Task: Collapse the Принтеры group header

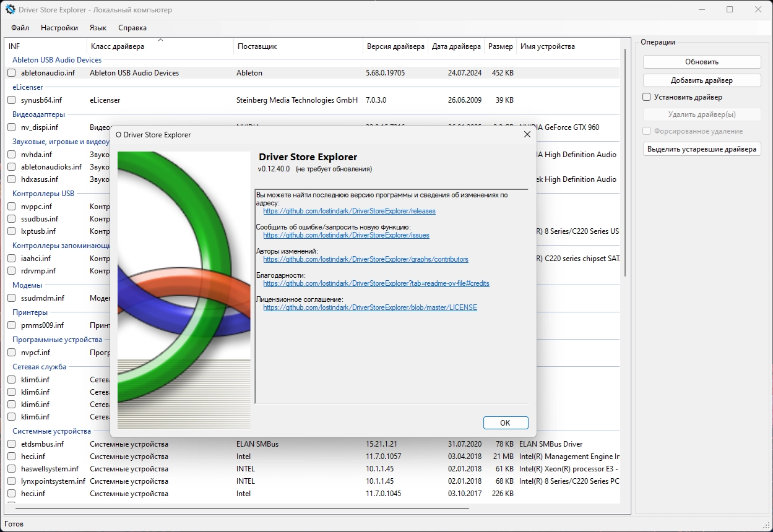Action: pyautogui.click(x=30, y=312)
